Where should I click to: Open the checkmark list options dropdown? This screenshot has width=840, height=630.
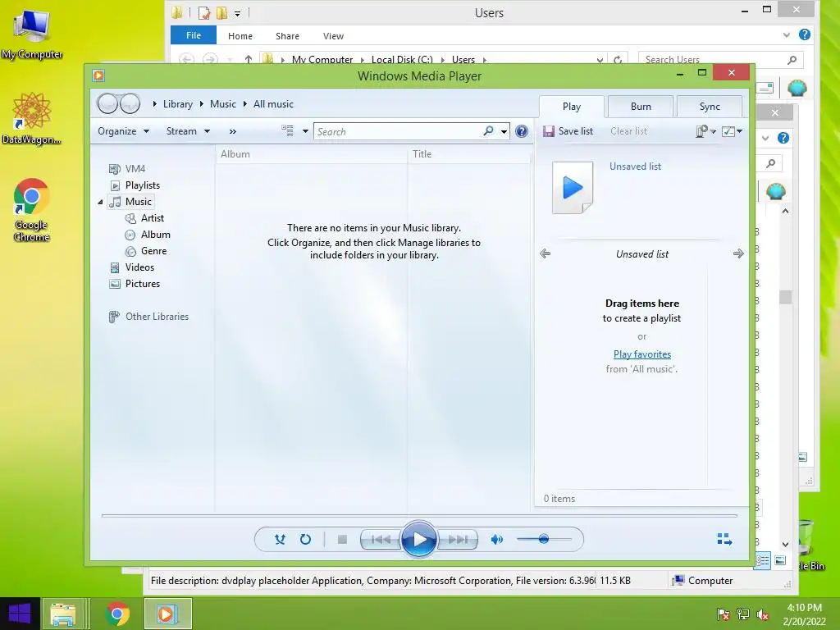coord(732,131)
